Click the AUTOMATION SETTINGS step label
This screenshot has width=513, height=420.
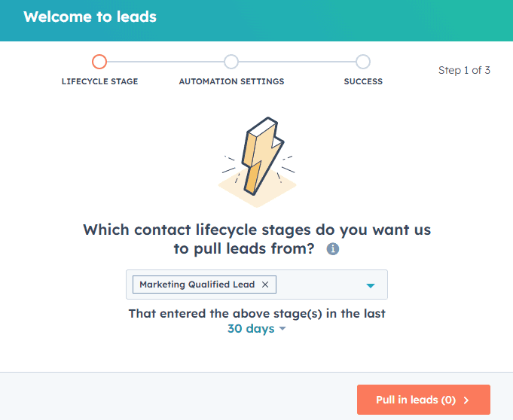pyautogui.click(x=231, y=81)
